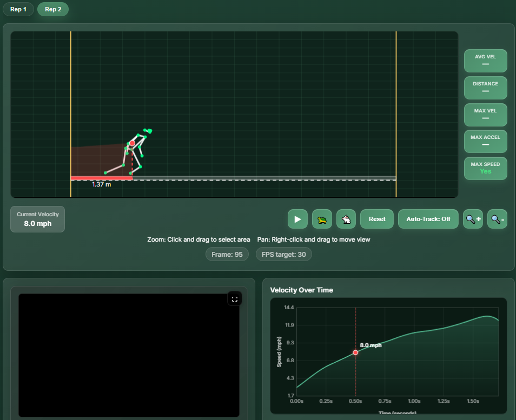Open the FPS target: 30 selector
The width and height of the screenshot is (516, 420).
(x=283, y=254)
